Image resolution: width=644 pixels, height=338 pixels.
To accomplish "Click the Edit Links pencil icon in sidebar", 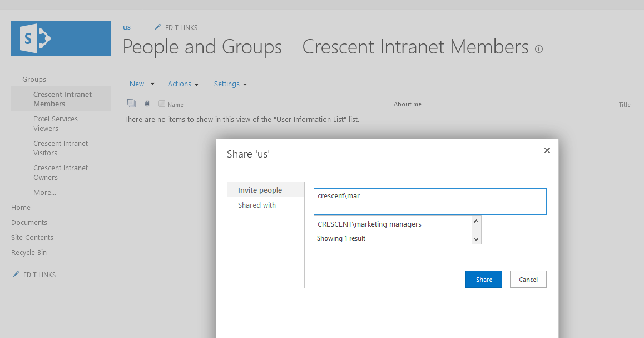I will 17,274.
